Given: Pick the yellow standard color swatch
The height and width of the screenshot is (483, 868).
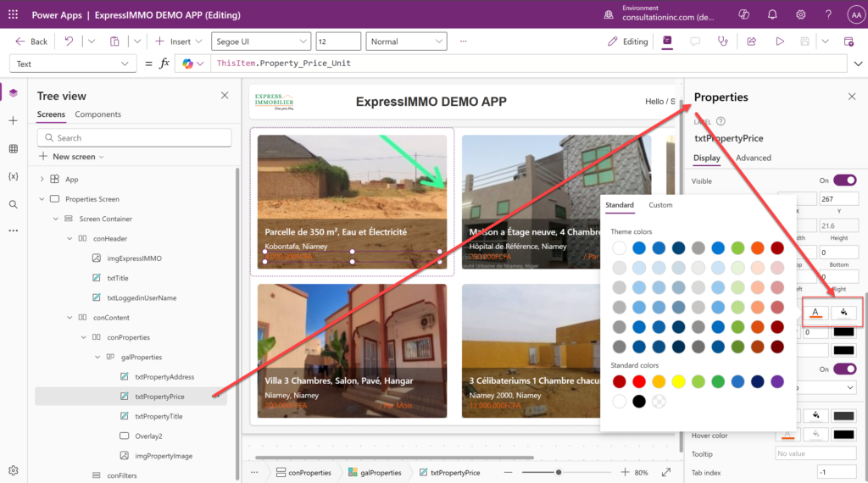Looking at the screenshot, I should point(678,381).
